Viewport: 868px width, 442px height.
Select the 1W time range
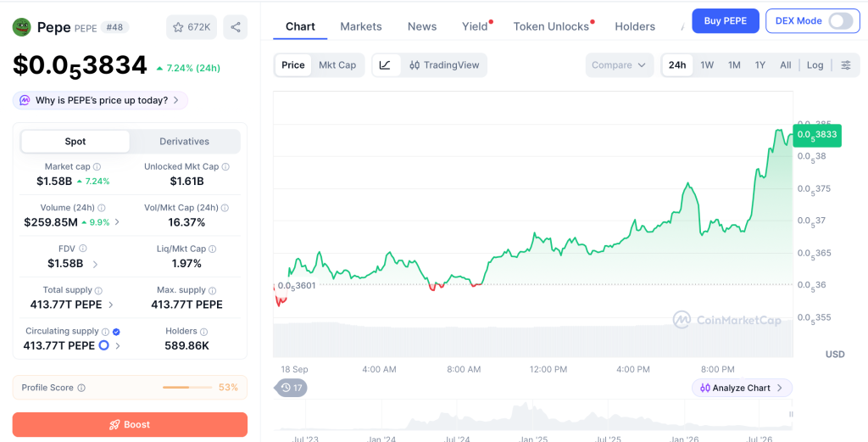pos(707,64)
